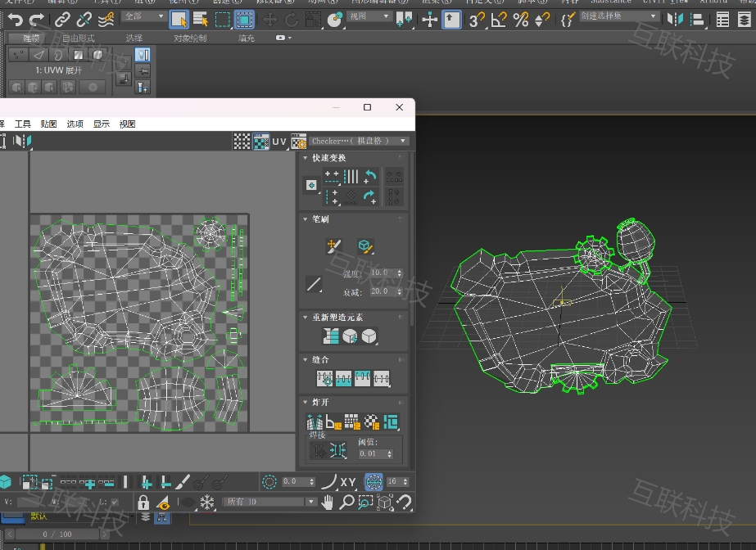
Task: Select the Relax brush with cube icon
Action: 365,246
